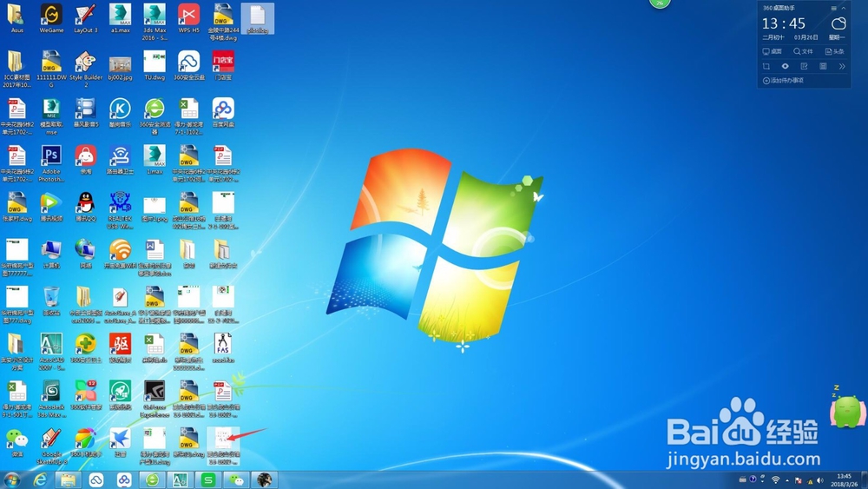Image resolution: width=868 pixels, height=489 pixels.
Task: Open the Computer desktop icon
Action: click(x=51, y=254)
